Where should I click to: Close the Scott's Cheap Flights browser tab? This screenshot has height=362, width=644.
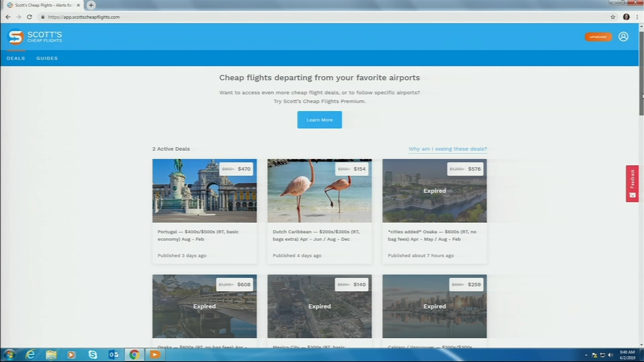coord(78,5)
